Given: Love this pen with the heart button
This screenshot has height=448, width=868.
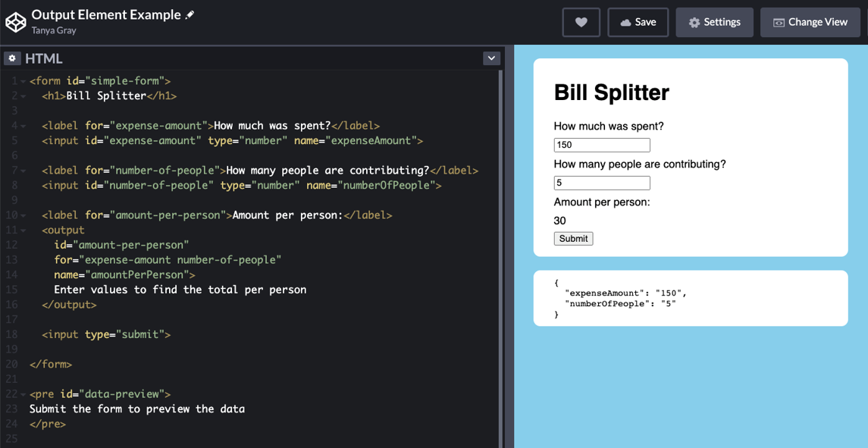Looking at the screenshot, I should pos(581,23).
